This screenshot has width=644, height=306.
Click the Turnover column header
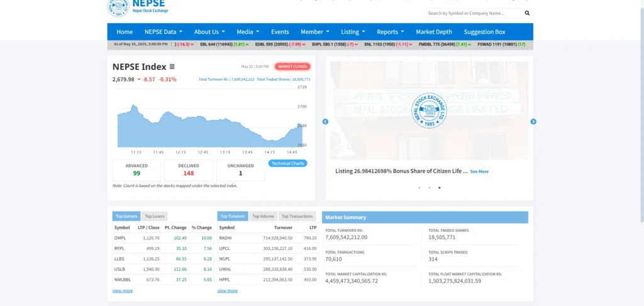[x=284, y=227]
